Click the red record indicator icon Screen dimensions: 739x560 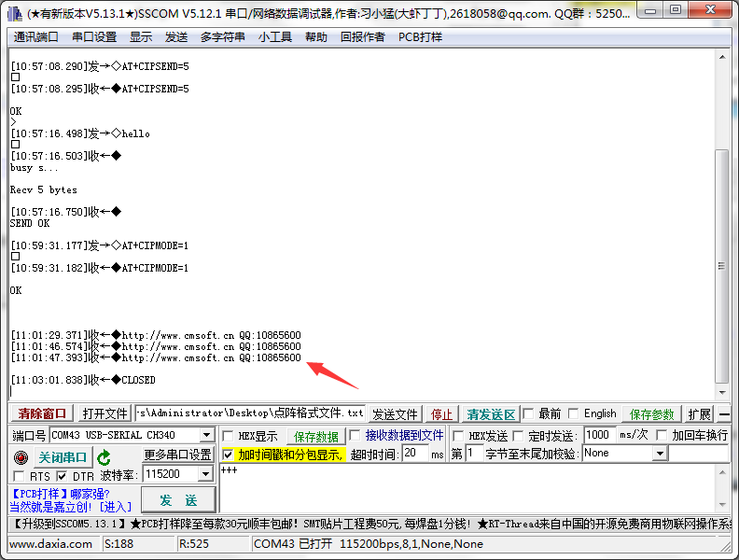pos(21,457)
